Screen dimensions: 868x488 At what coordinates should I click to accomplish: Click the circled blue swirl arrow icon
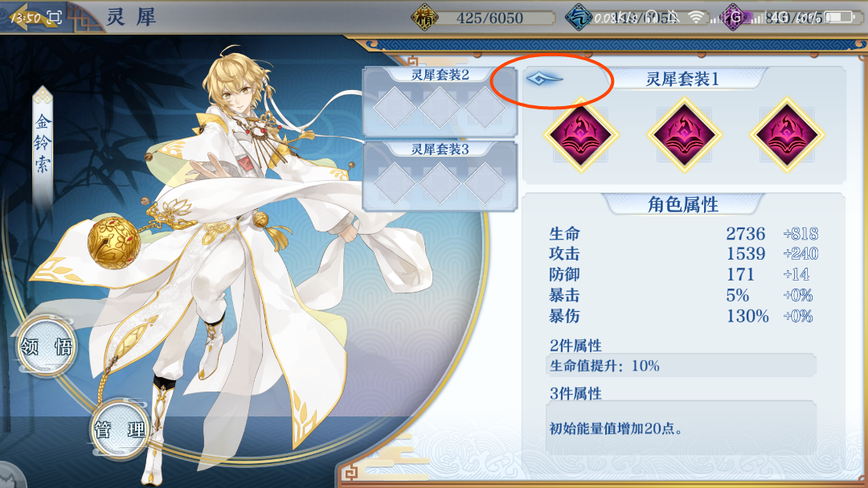545,79
